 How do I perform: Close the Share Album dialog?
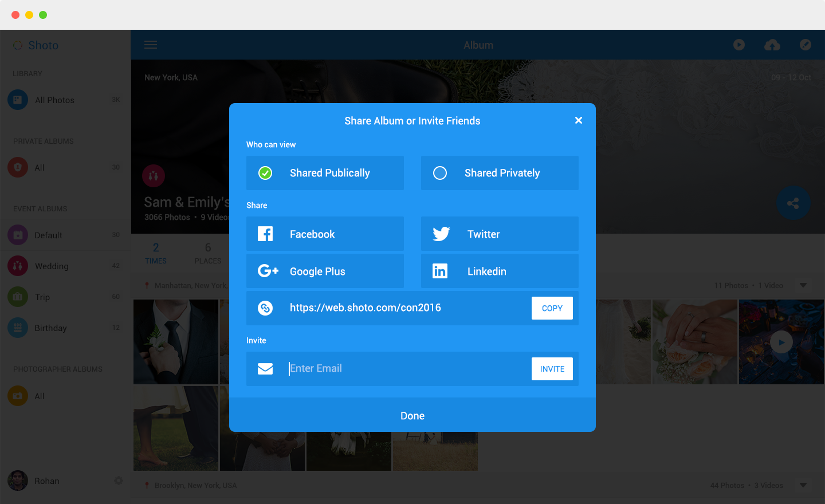coord(579,120)
